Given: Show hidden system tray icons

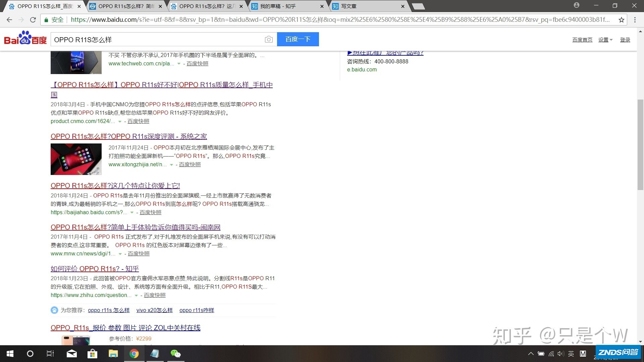Looking at the screenshot, I should click(x=531, y=354).
